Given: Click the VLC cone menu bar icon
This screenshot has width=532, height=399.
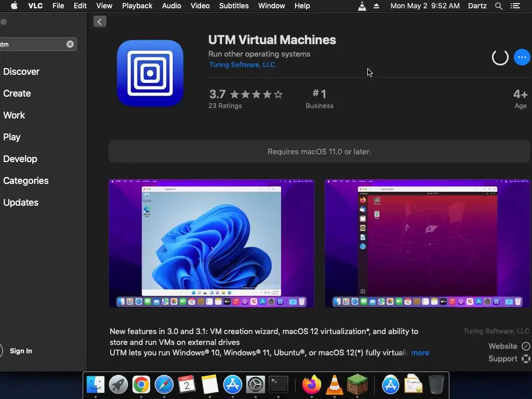Looking at the screenshot, I should click(x=362, y=6).
